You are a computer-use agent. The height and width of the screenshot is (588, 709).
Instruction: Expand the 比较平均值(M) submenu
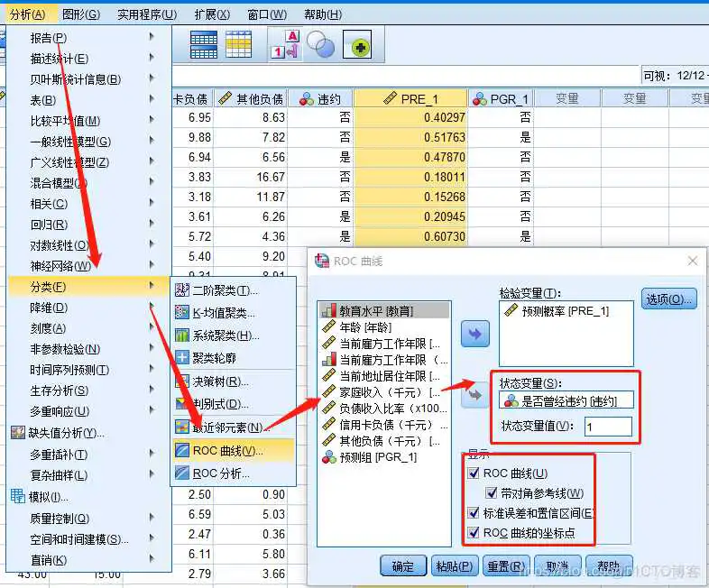(x=89, y=121)
